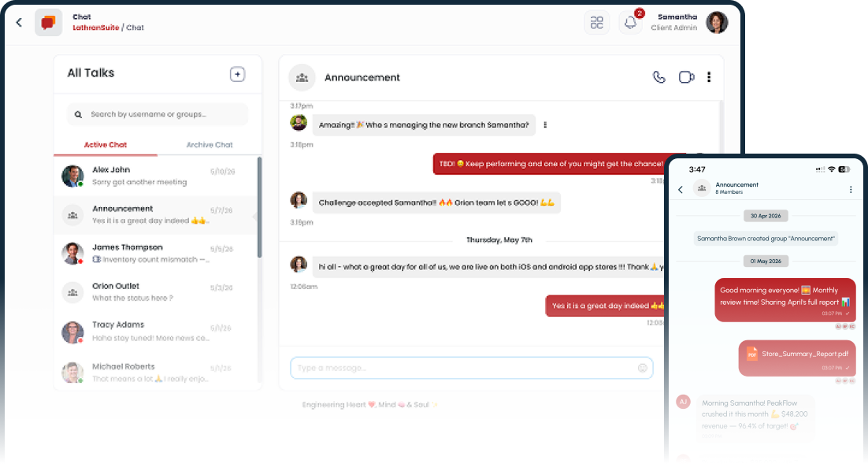Viewport: 868px width, 464px height.
Task: Open mobile chat more options
Action: (x=851, y=189)
